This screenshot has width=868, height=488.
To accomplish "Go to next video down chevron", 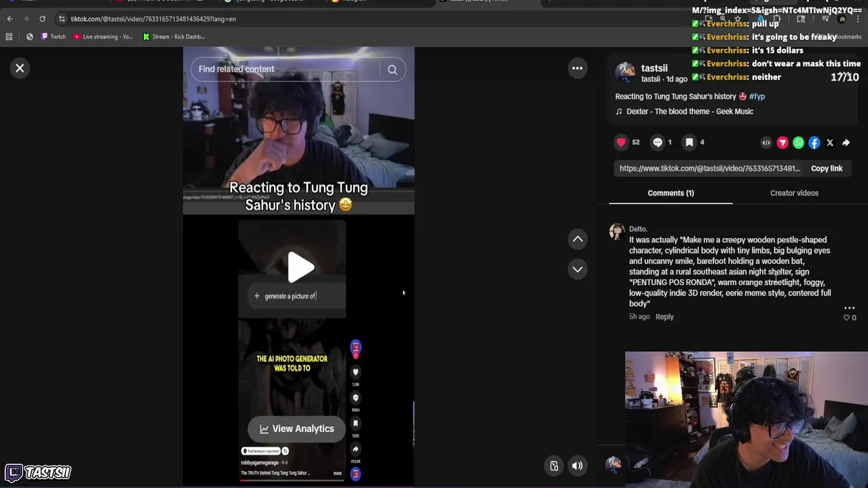I will (x=578, y=269).
